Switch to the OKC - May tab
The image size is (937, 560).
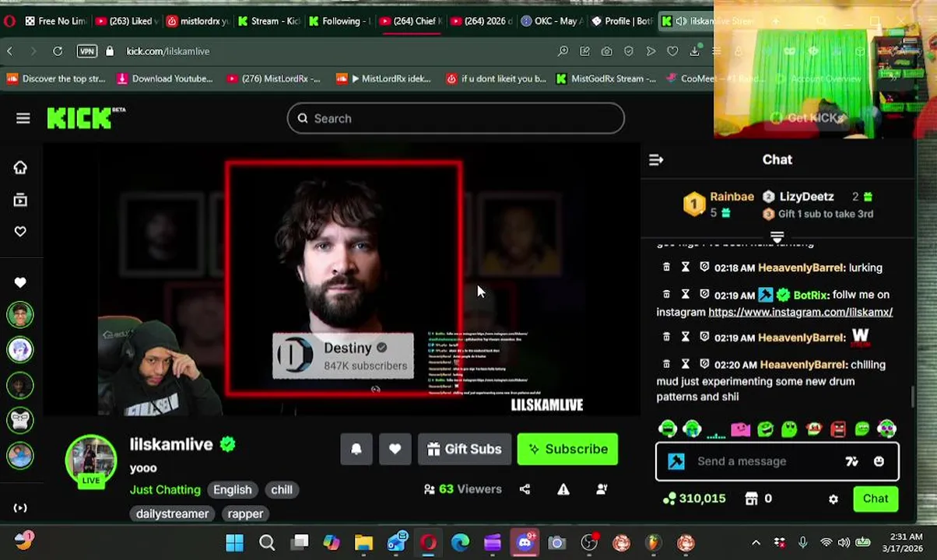click(553, 21)
